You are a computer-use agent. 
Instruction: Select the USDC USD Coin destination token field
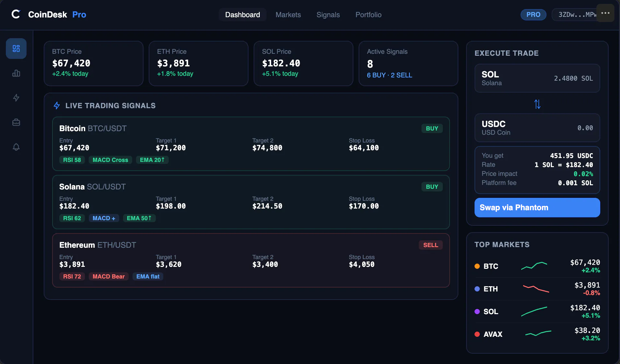(537, 128)
